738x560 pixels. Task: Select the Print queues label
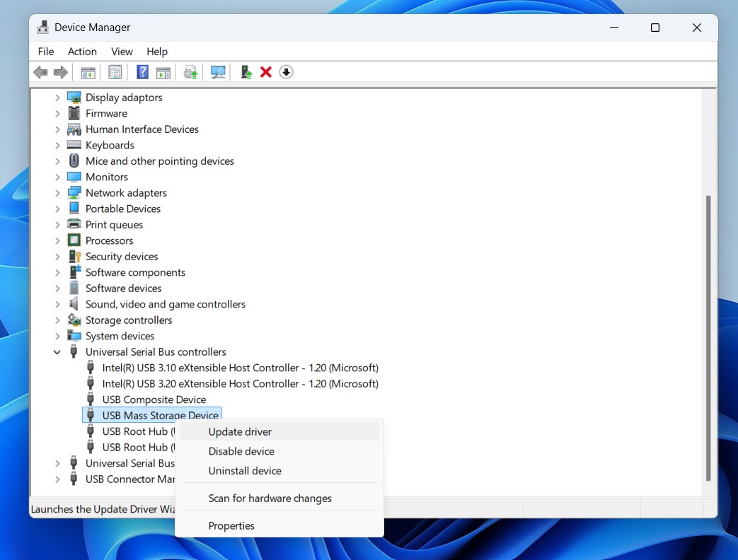114,225
